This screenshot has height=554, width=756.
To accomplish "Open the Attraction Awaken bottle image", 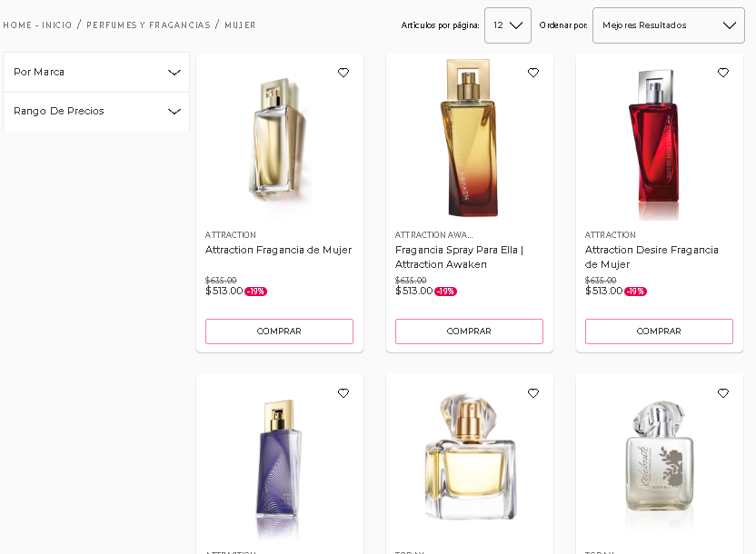I will pos(469,138).
